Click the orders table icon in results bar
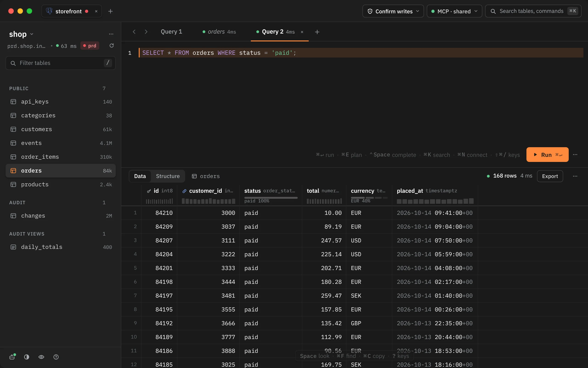 click(x=194, y=176)
